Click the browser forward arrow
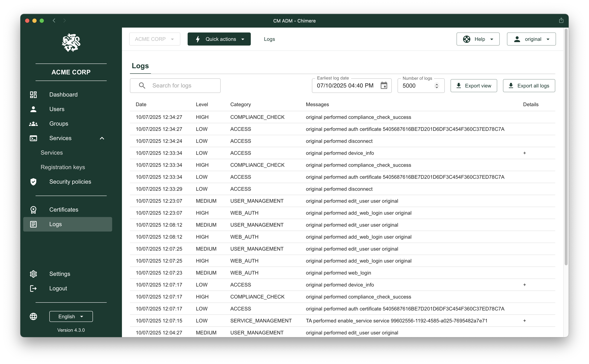The image size is (589, 364). (x=65, y=21)
